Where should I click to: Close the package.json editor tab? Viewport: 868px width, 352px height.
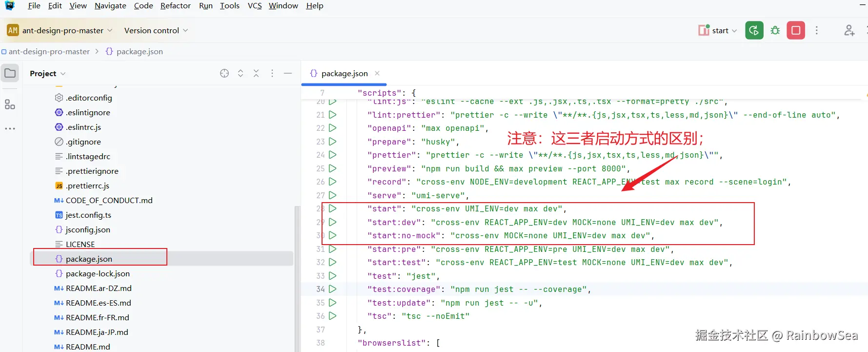[x=377, y=73]
